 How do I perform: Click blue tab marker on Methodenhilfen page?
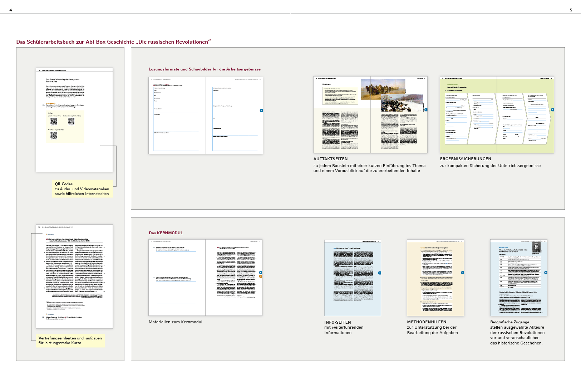pyautogui.click(x=462, y=273)
